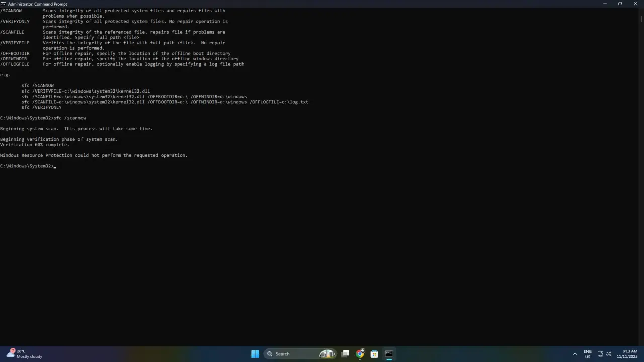Click 'Verification 60% complete.' line
This screenshot has height=362, width=644.
pos(35,145)
